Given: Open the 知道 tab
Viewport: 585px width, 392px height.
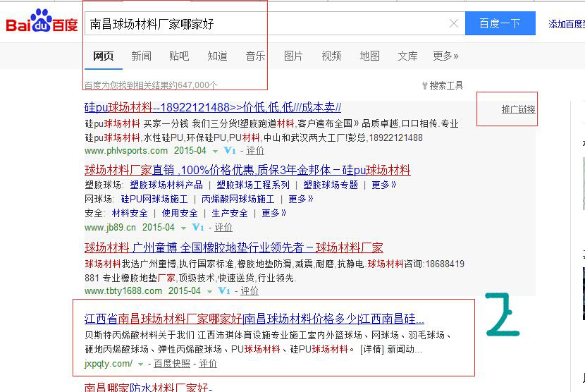Looking at the screenshot, I should [x=218, y=56].
